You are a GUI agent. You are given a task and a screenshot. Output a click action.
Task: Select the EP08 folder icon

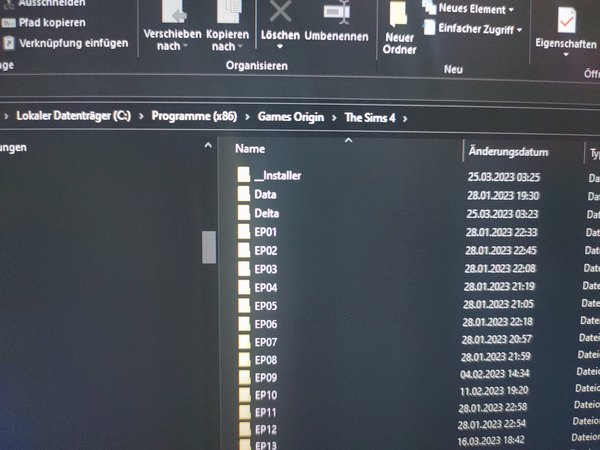tap(244, 360)
